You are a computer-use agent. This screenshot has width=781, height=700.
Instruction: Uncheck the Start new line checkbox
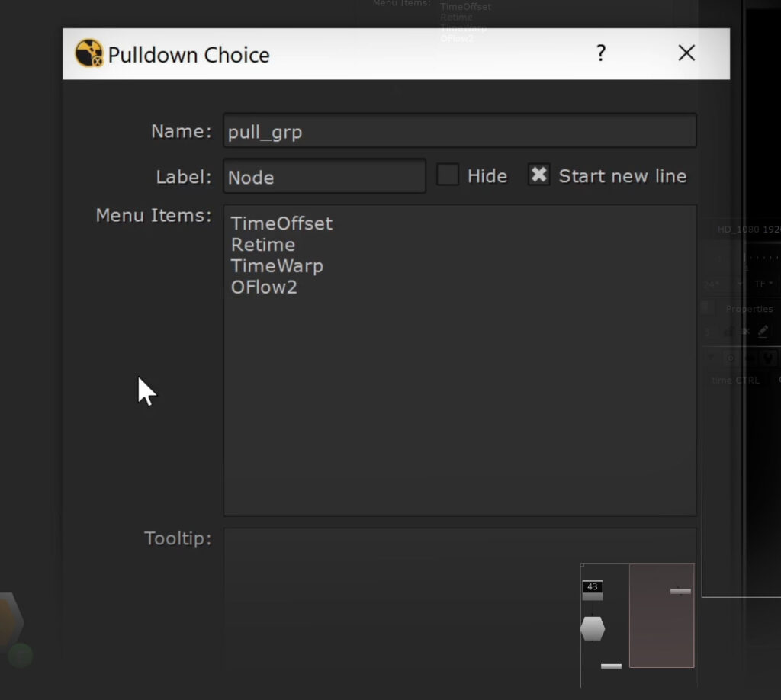click(538, 175)
